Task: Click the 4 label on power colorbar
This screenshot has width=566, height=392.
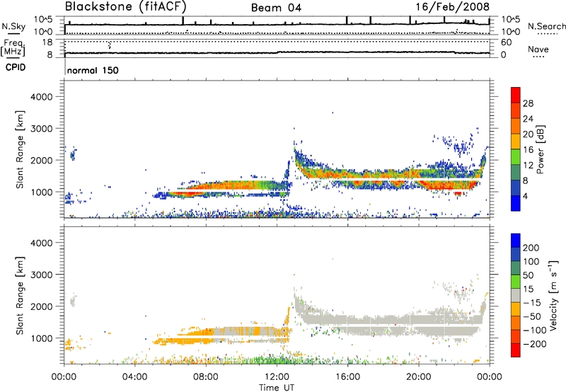Action: [x=525, y=197]
